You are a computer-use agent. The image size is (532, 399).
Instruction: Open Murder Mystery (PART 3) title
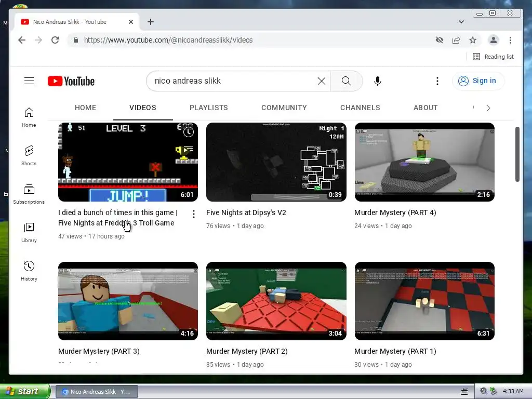99,351
